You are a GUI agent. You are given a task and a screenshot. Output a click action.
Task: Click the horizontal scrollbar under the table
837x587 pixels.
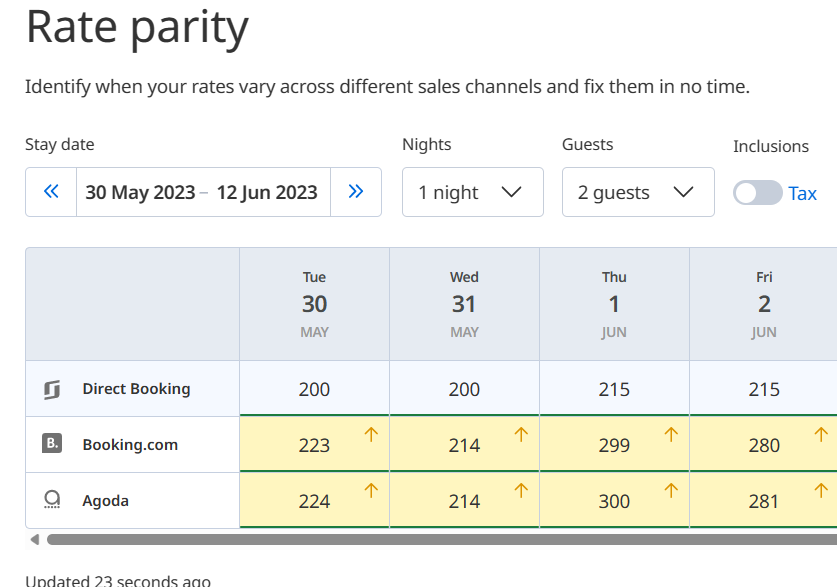point(440,540)
